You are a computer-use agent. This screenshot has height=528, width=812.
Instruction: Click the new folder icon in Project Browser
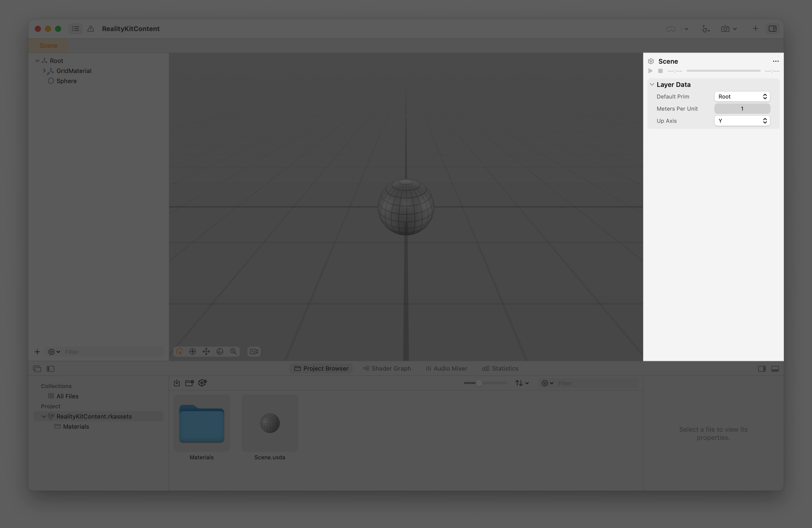click(x=189, y=383)
